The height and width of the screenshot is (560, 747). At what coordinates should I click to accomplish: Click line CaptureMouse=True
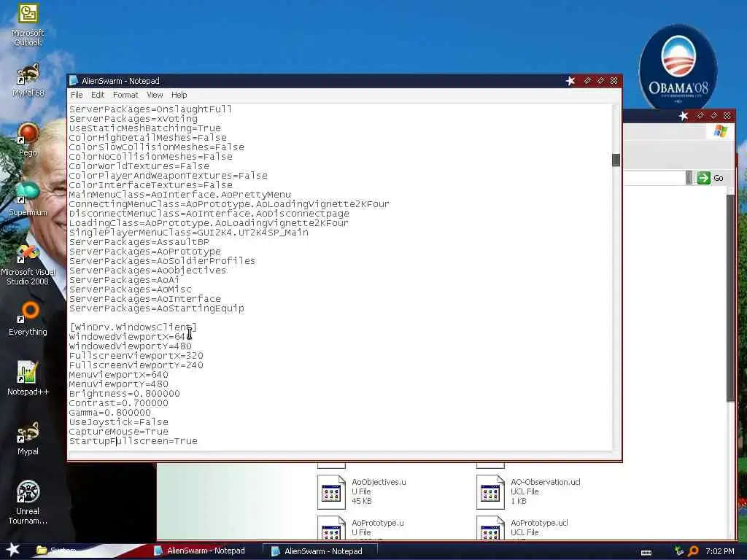click(x=119, y=432)
